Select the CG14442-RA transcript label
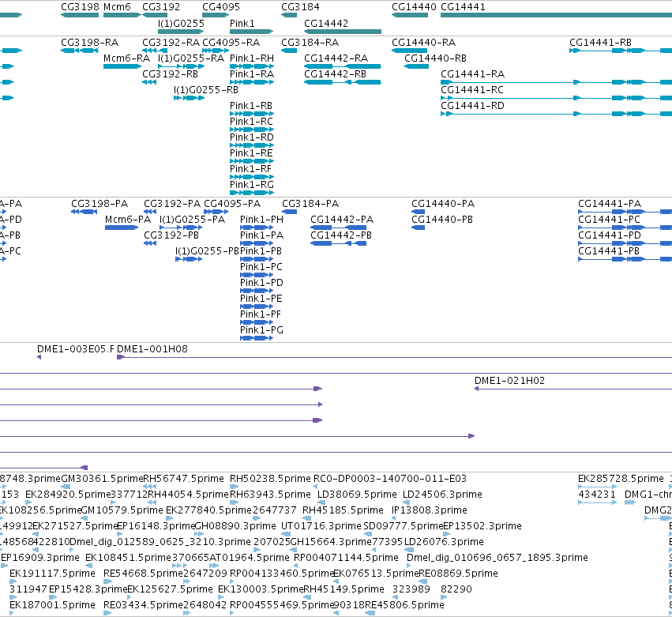 pos(336,58)
